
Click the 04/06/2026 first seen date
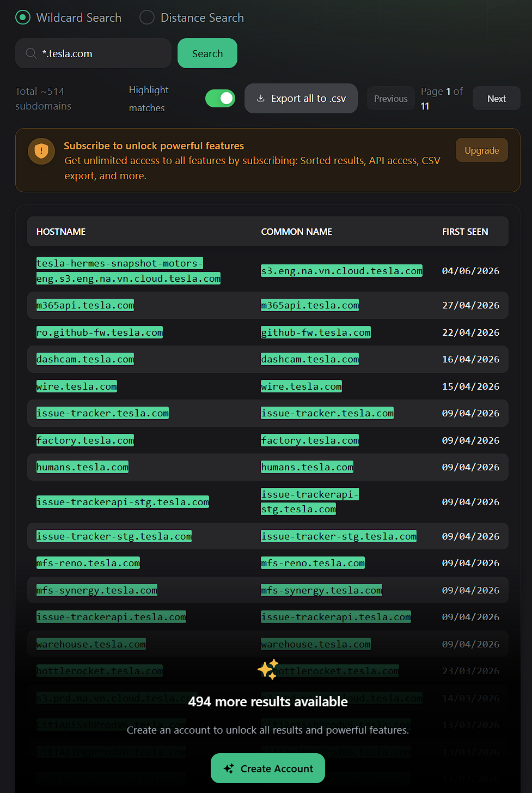pos(470,271)
